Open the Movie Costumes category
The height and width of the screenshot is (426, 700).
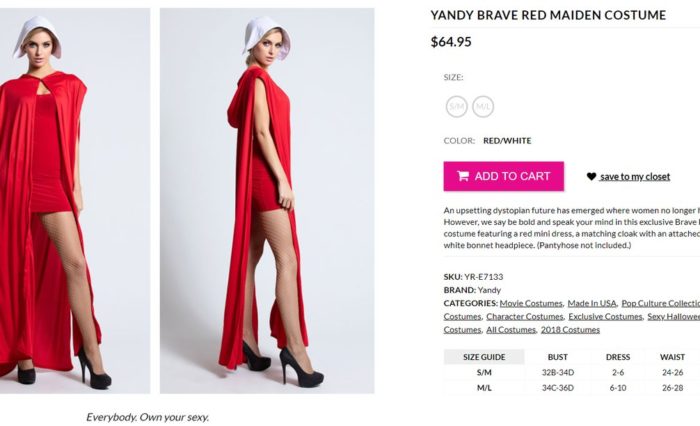pos(531,303)
